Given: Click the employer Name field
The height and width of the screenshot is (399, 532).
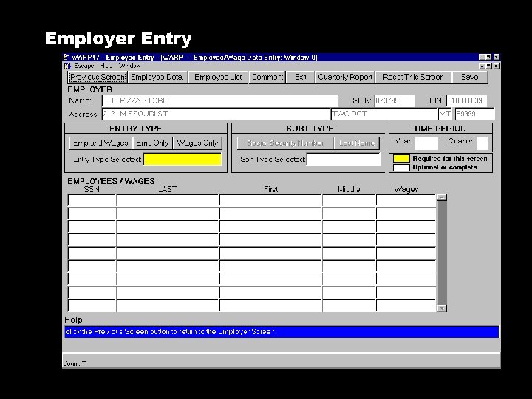Looking at the screenshot, I should [x=220, y=100].
